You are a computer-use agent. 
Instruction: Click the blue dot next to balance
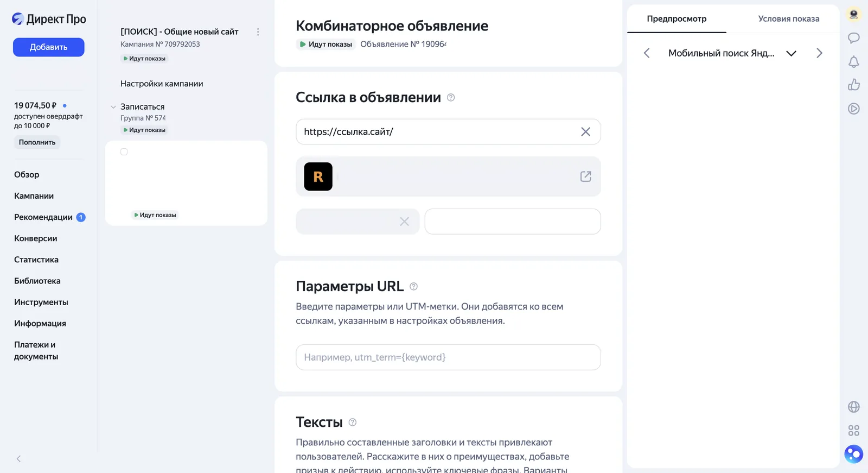pyautogui.click(x=65, y=105)
